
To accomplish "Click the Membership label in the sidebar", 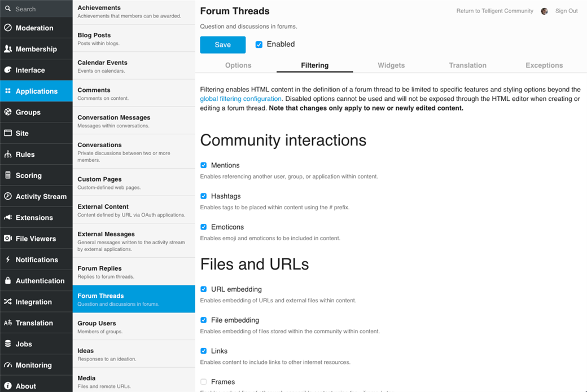I will 36,49.
